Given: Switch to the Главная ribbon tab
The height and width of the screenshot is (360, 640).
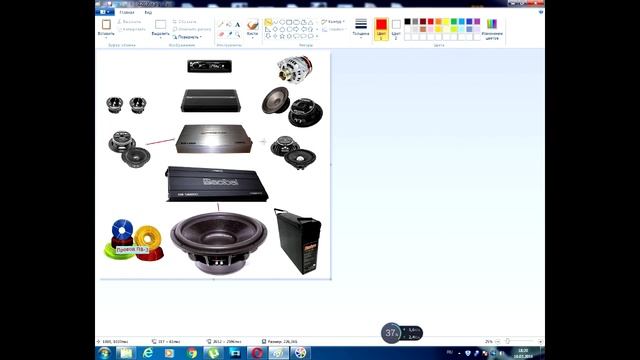Looking at the screenshot, I should (x=127, y=12).
